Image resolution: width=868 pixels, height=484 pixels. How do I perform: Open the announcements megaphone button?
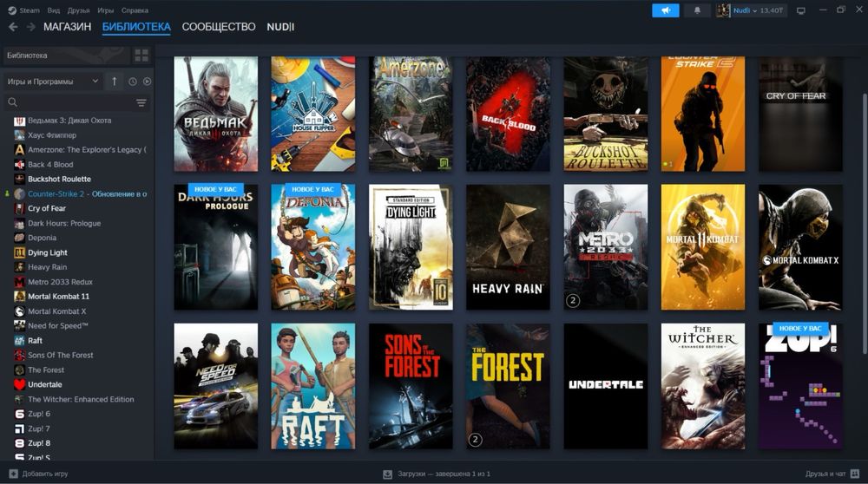click(666, 10)
